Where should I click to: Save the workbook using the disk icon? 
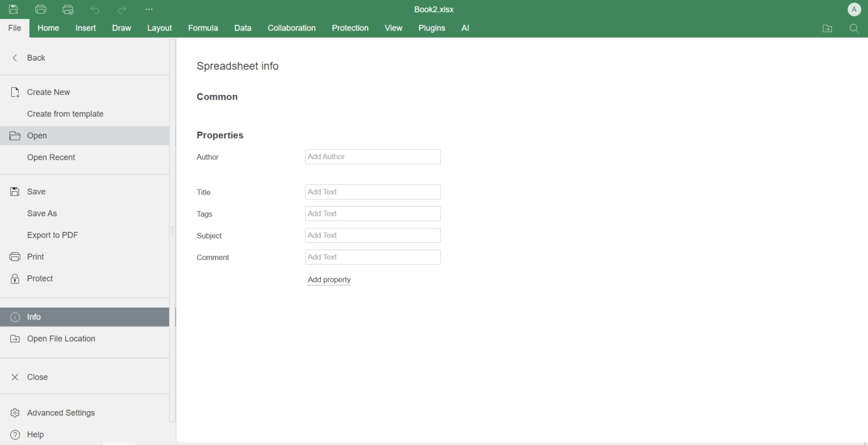tap(13, 9)
